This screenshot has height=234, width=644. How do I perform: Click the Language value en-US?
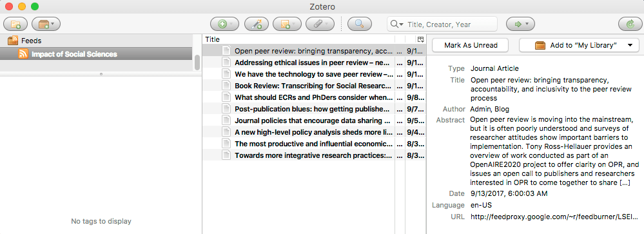coord(481,205)
